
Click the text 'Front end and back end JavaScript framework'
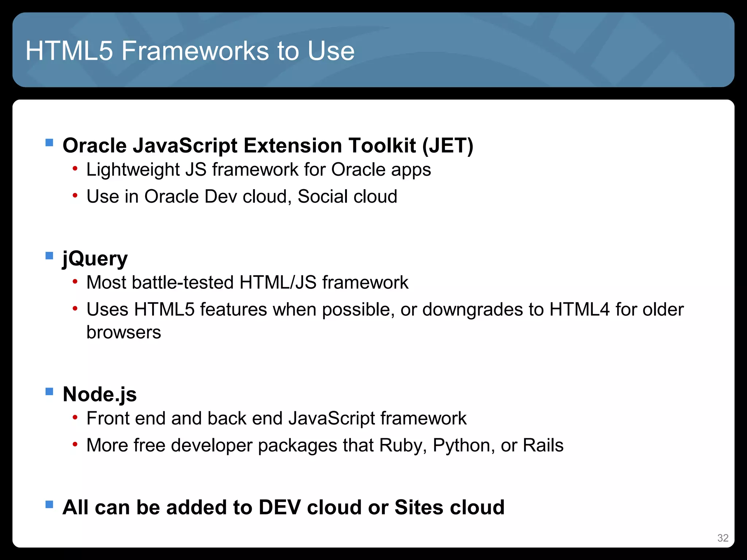276,418
